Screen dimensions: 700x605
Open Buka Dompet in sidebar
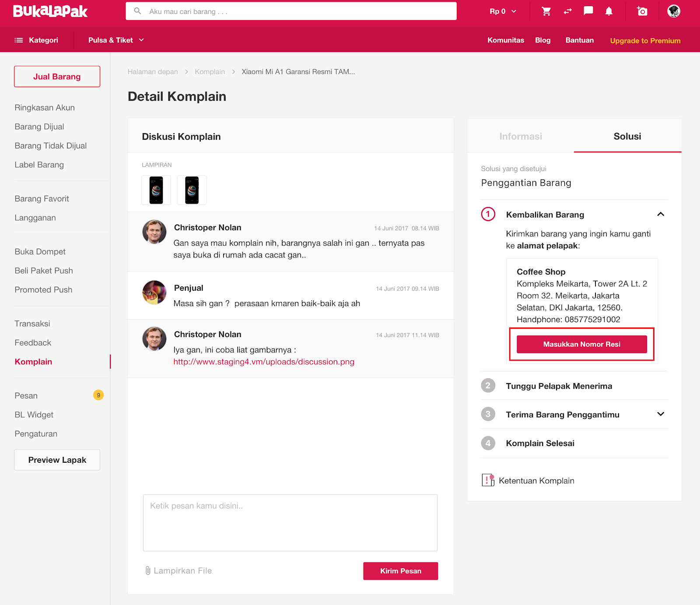pos(40,252)
